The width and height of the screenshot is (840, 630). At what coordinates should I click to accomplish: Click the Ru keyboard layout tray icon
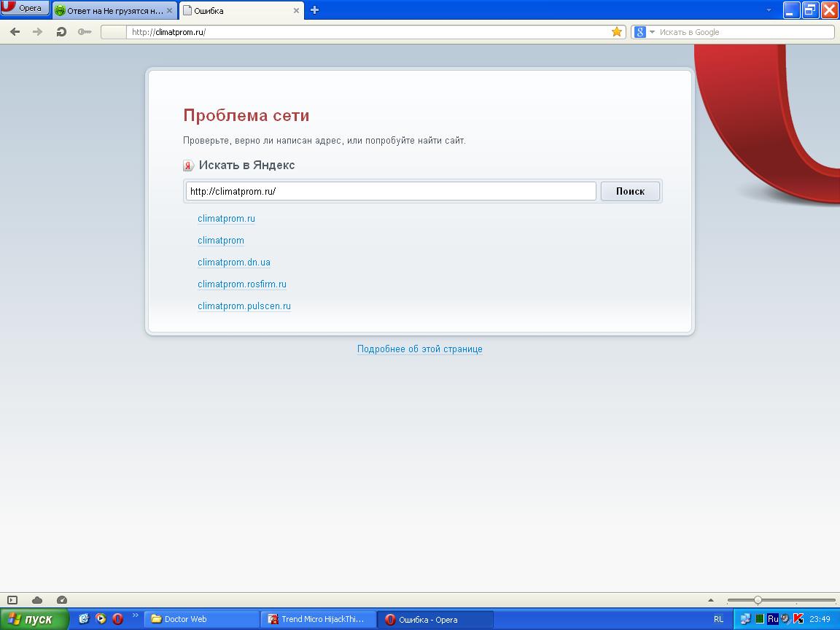point(772,619)
